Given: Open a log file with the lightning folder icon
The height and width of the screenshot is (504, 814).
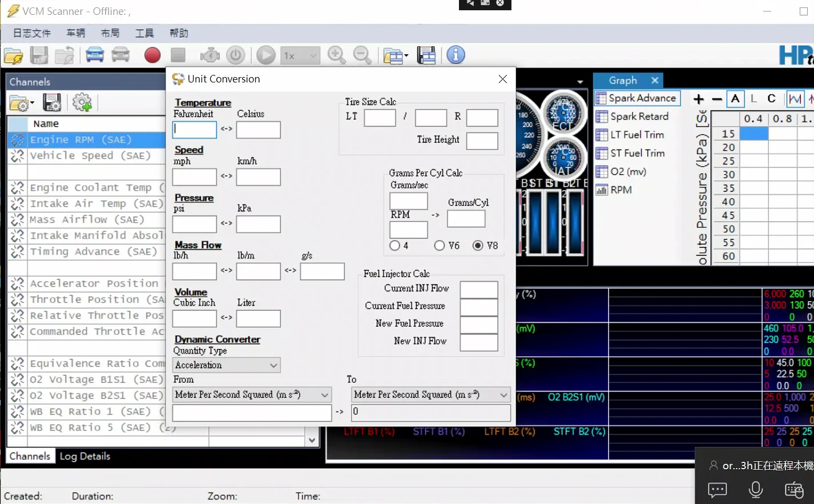Looking at the screenshot, I should tap(13, 55).
